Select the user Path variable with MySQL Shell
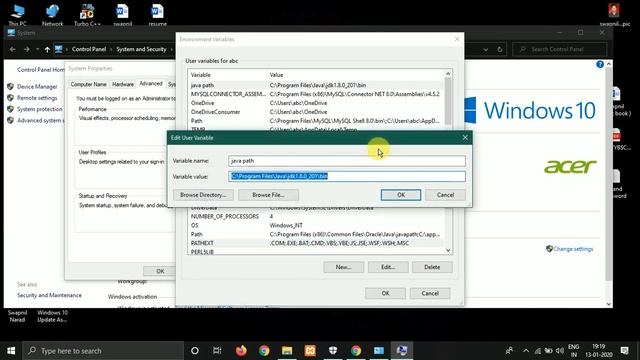640x360 pixels. pos(316,121)
